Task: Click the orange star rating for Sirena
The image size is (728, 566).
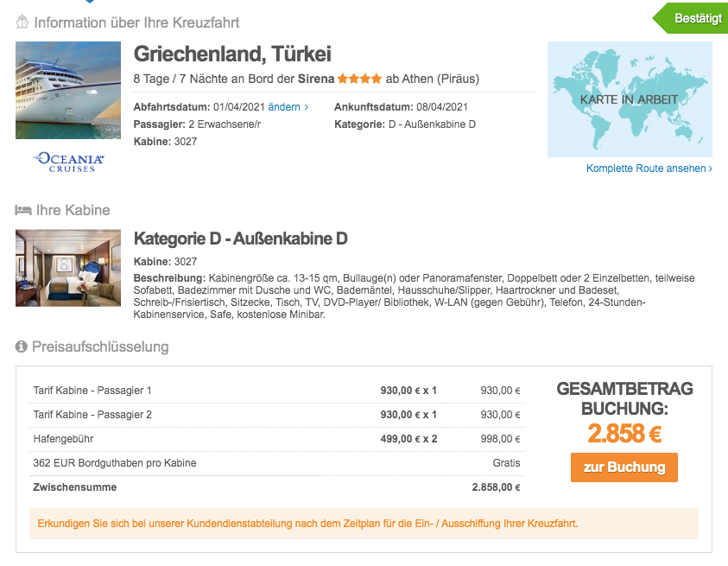Action: click(x=359, y=79)
